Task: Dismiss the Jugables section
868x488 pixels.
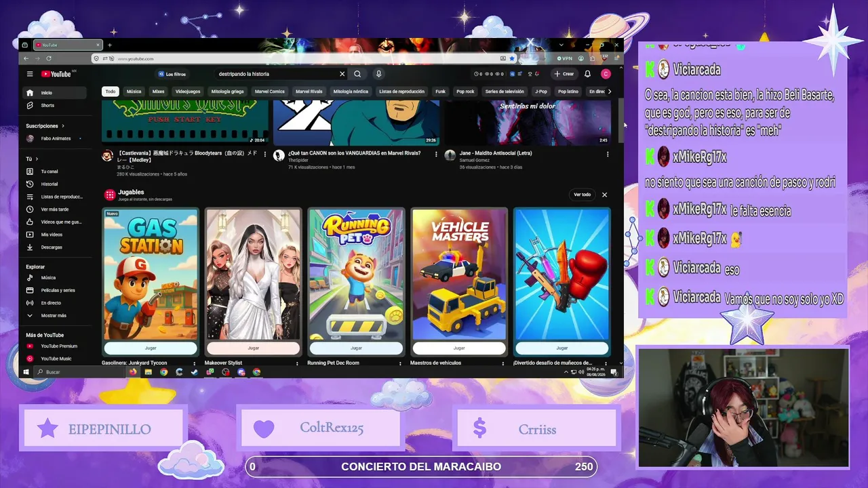Action: [x=604, y=195]
